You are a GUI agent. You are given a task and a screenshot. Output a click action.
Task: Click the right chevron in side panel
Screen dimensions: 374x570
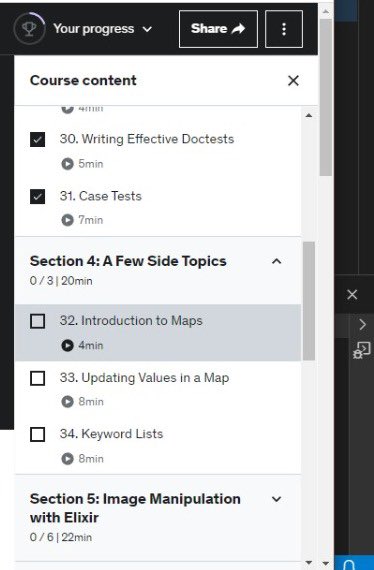point(362,324)
